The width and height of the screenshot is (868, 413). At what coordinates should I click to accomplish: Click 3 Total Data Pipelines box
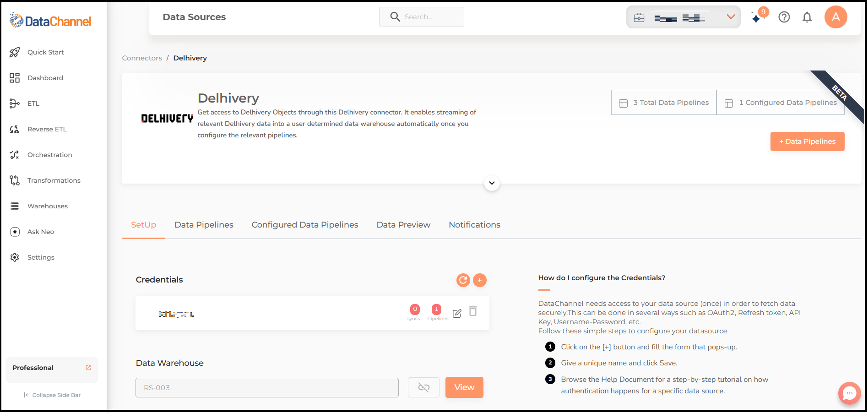[x=664, y=103]
